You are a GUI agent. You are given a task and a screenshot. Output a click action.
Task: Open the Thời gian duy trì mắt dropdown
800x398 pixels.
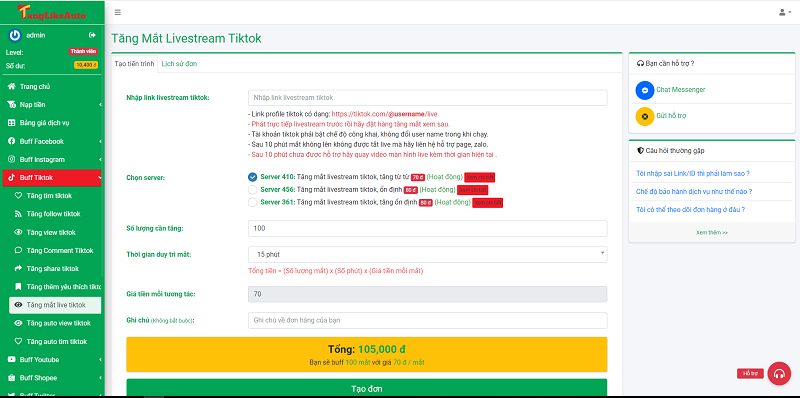pos(428,254)
